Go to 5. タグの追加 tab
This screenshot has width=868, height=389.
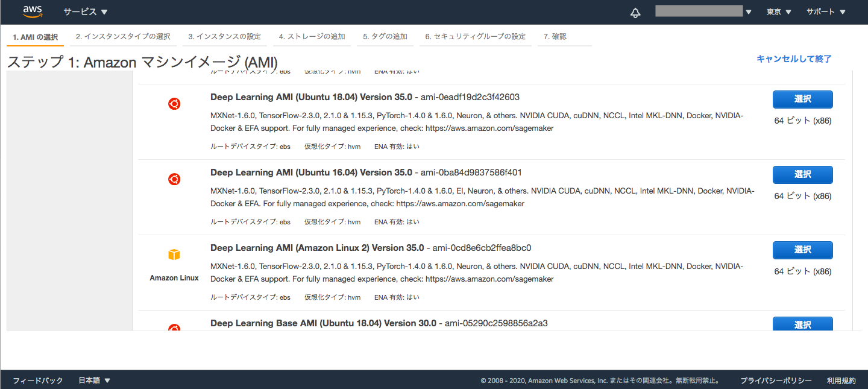pyautogui.click(x=385, y=37)
